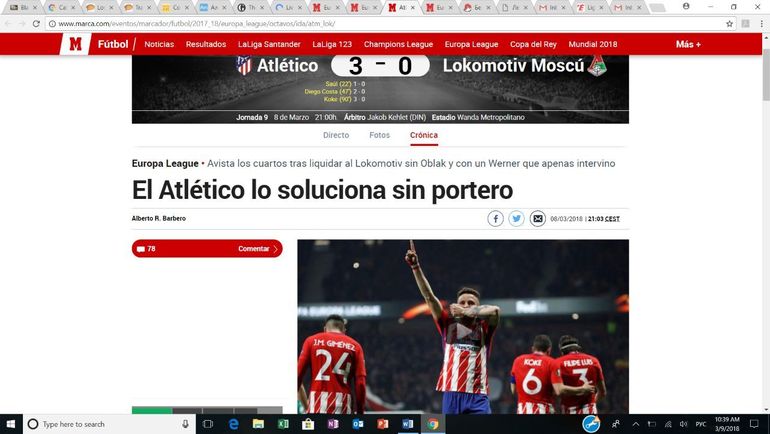Open PowerPoint from taskbar
The width and height of the screenshot is (770, 434).
[x=383, y=424]
